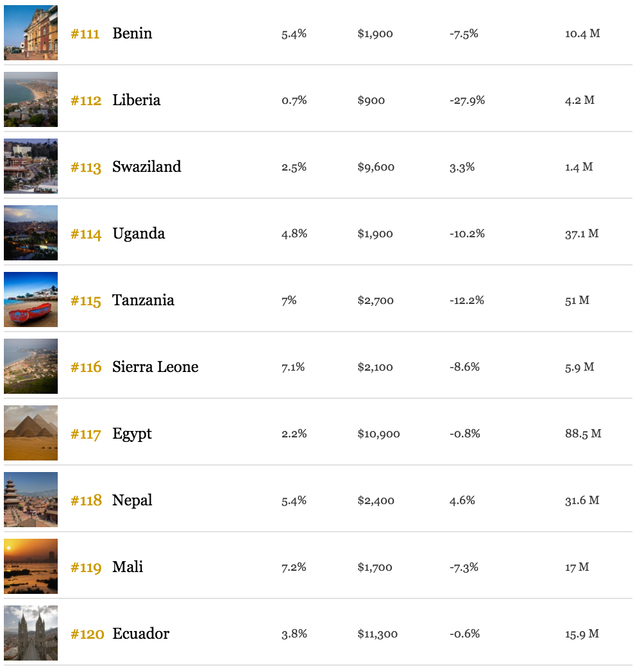This screenshot has height=667, width=644.
Task: Open the Swaziland town photo
Action: pos(31,166)
